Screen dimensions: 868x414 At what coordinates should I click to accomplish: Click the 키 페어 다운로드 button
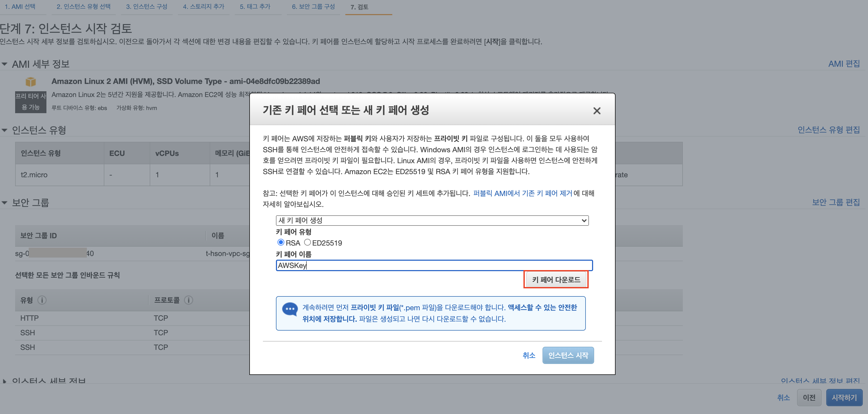point(556,279)
